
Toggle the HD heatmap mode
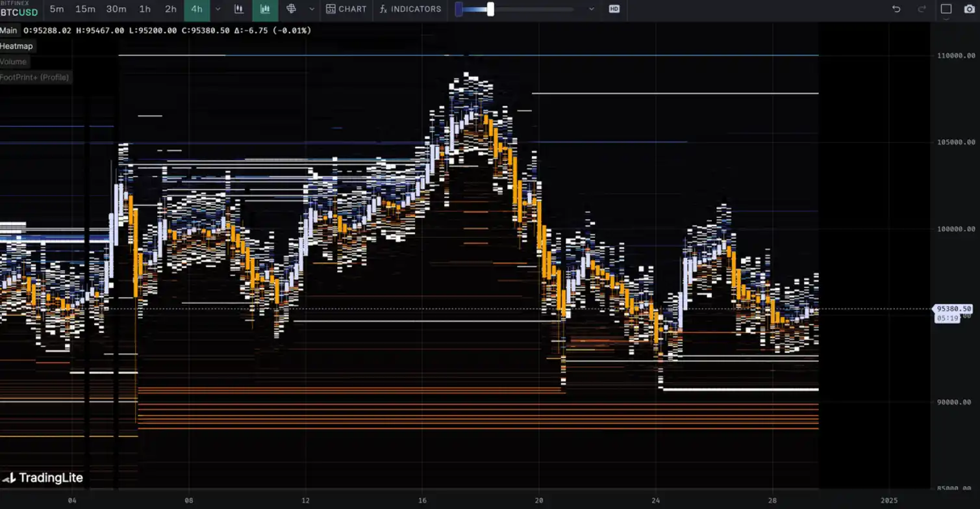point(614,9)
